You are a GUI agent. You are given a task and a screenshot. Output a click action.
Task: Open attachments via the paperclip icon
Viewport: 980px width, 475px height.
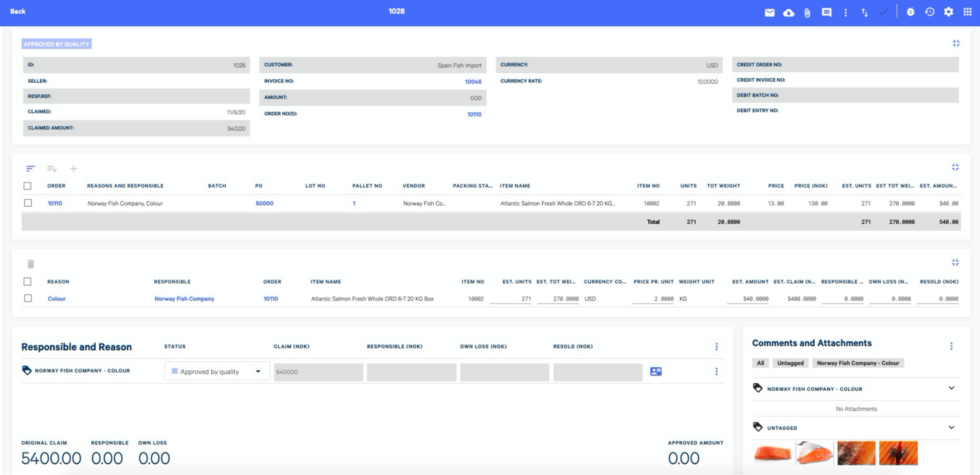807,12
